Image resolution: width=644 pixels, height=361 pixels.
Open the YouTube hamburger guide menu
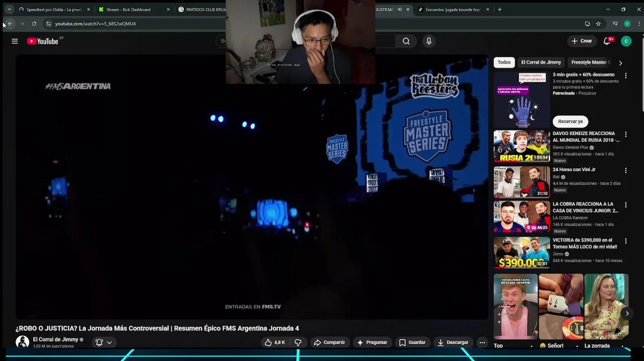click(x=15, y=41)
